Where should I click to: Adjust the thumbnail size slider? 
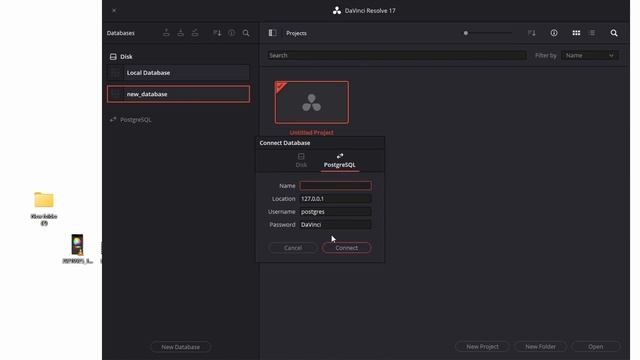coord(488,33)
